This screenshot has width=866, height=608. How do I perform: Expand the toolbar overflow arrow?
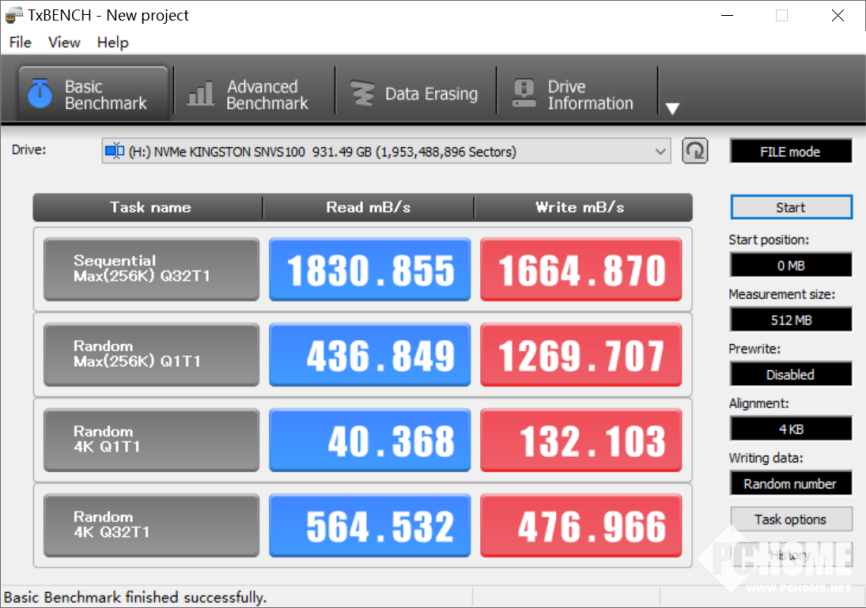click(672, 108)
